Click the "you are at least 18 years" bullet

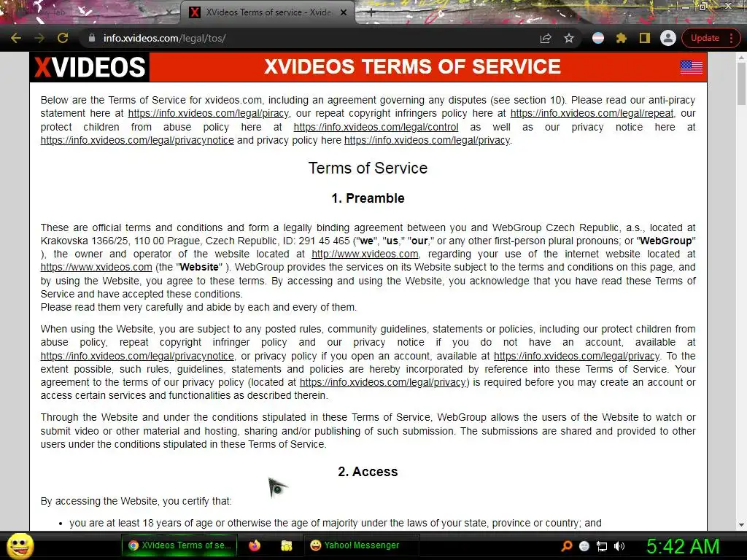336,523
